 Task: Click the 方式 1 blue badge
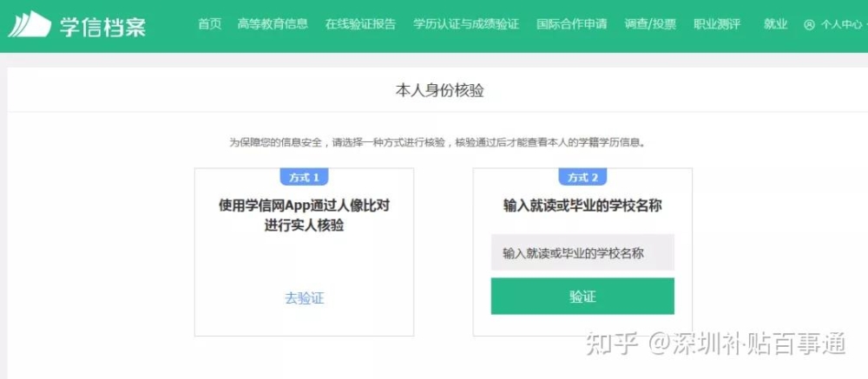click(x=304, y=178)
